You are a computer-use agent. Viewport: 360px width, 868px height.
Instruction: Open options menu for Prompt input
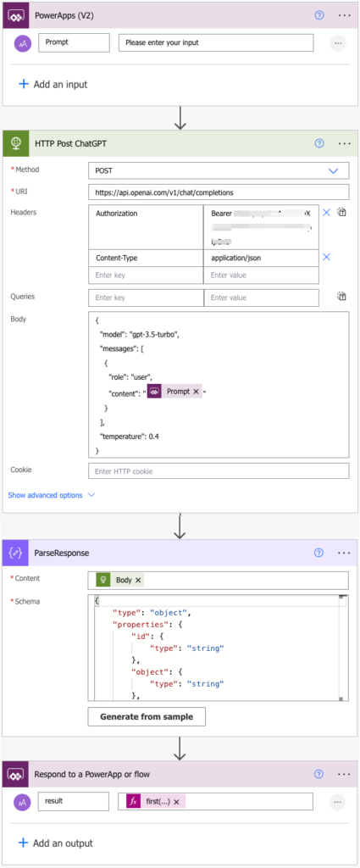pos(338,43)
